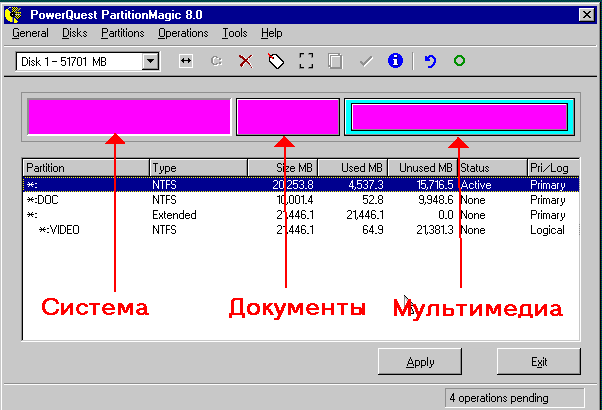Select the cyan-bordered extended partition block
The width and height of the screenshot is (602, 410).
459,117
